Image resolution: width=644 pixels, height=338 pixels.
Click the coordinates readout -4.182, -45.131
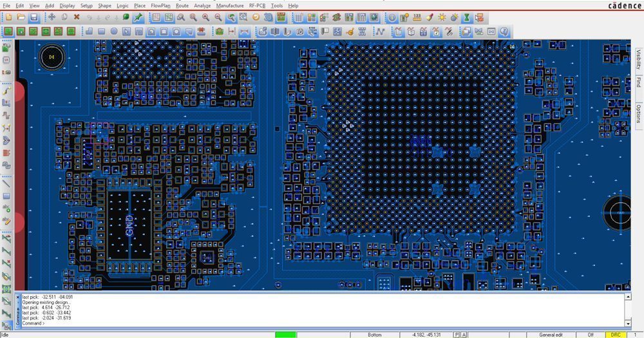[x=426, y=335]
